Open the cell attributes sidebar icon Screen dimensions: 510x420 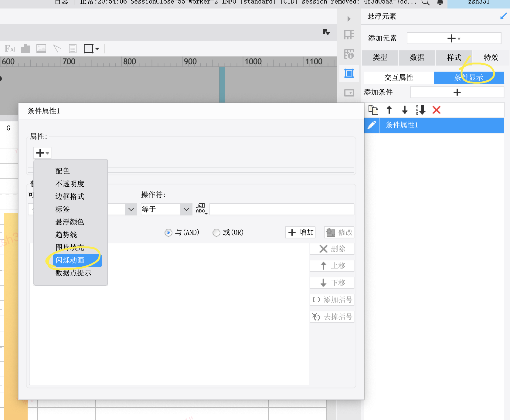click(x=349, y=35)
